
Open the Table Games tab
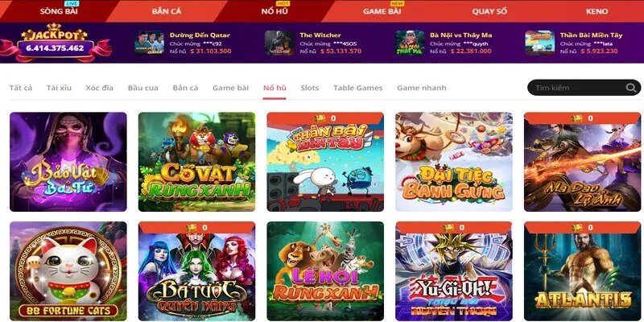click(x=357, y=88)
